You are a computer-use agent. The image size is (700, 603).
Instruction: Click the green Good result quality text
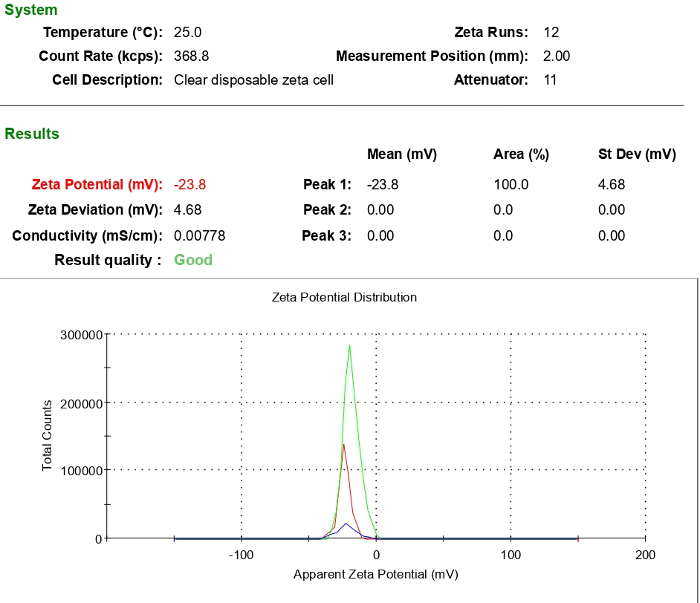point(193,260)
